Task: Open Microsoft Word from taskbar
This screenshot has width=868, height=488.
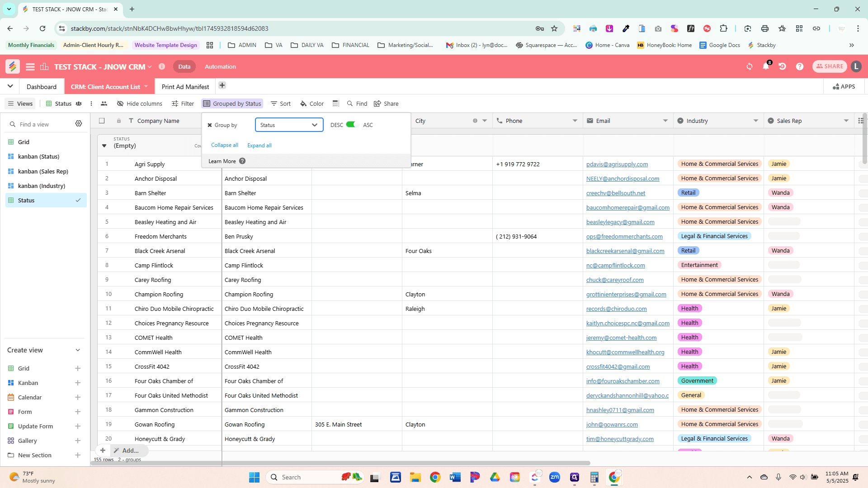Action: [455, 477]
